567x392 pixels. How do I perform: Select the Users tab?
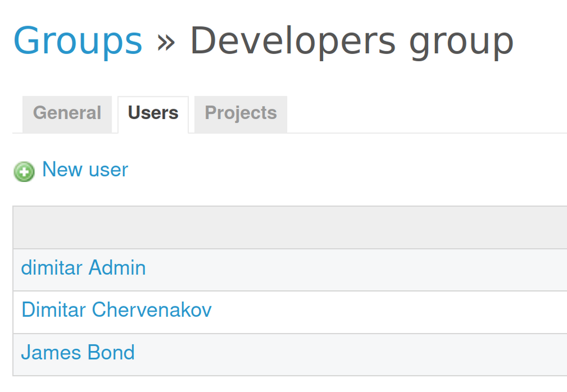coord(153,113)
